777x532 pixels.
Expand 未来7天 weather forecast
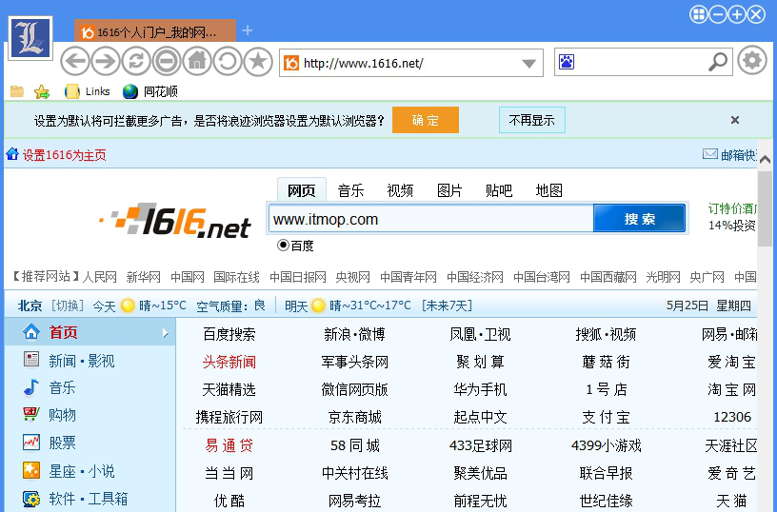[x=447, y=305]
